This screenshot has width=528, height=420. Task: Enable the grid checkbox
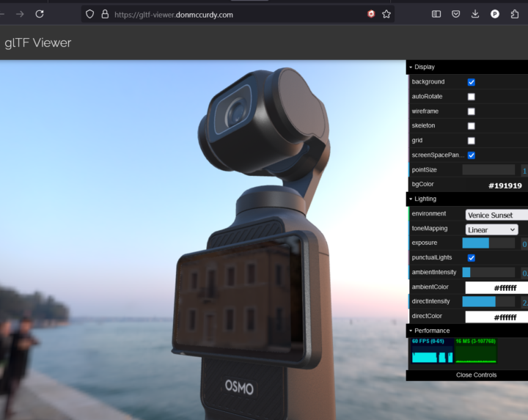click(472, 141)
